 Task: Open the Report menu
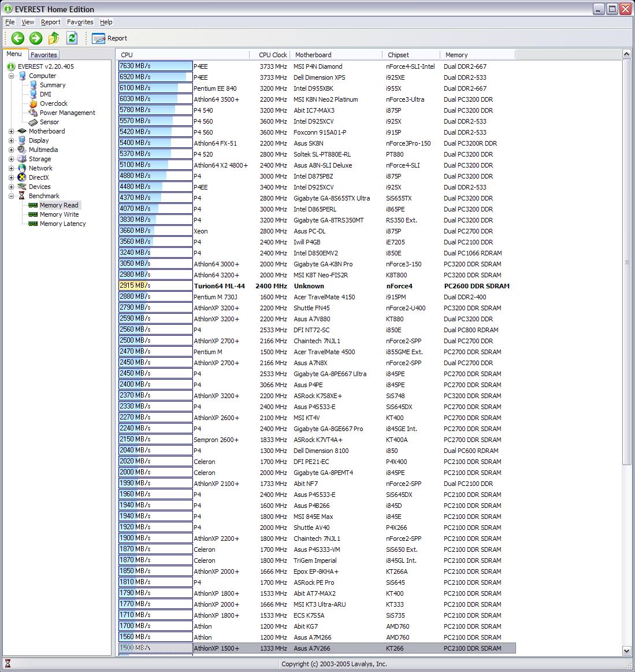point(51,22)
